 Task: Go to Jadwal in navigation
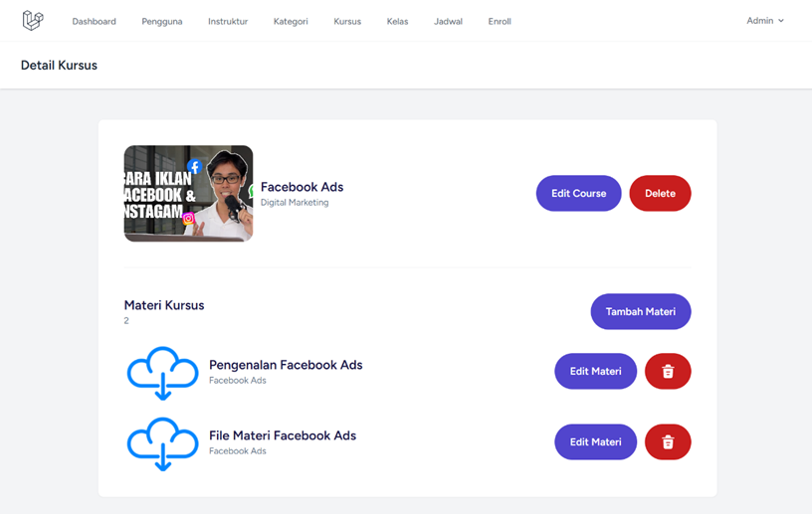tap(448, 21)
